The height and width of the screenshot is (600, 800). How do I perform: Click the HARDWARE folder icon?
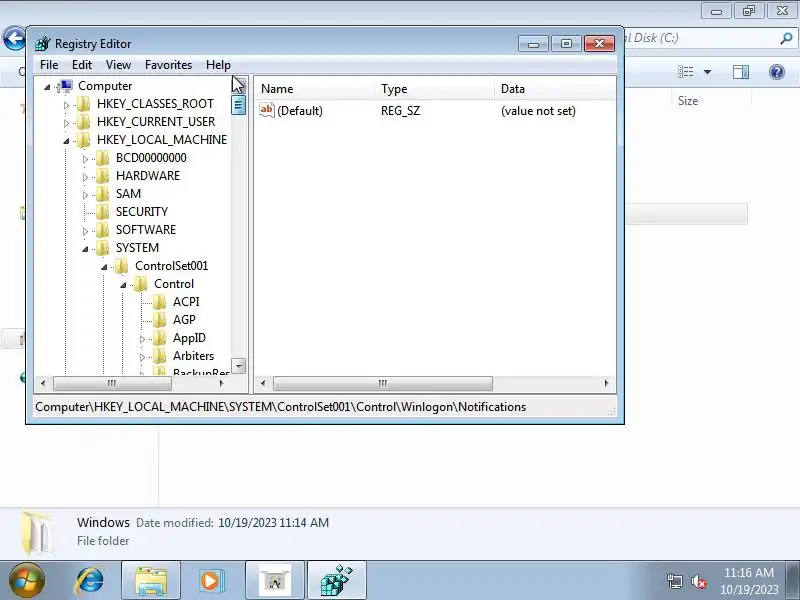tap(103, 176)
